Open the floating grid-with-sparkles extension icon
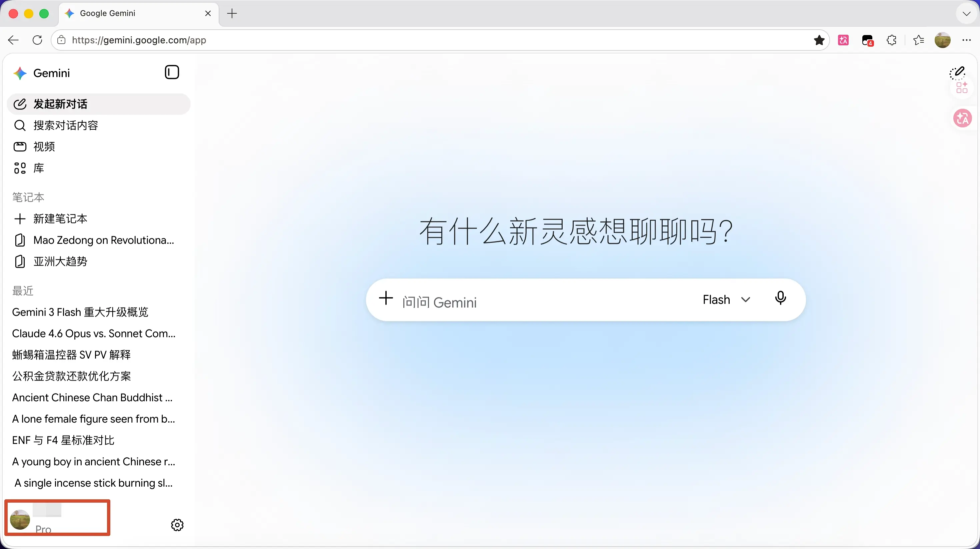Image resolution: width=980 pixels, height=549 pixels. click(x=962, y=88)
